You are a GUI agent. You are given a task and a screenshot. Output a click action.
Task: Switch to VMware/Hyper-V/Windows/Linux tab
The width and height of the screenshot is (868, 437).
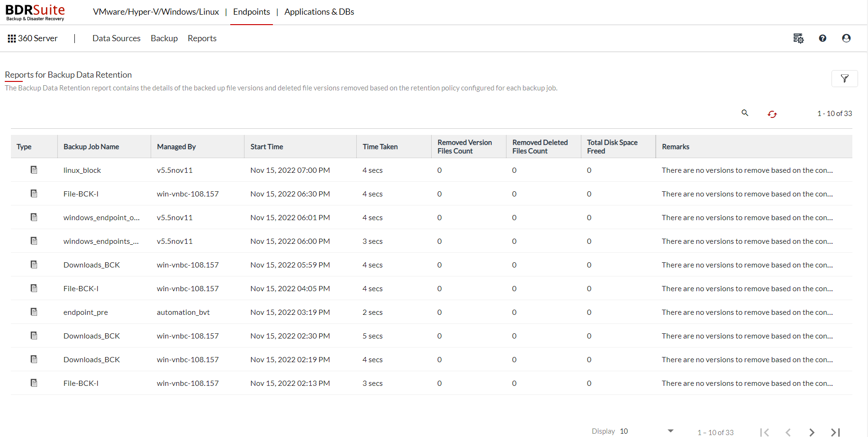pos(156,12)
